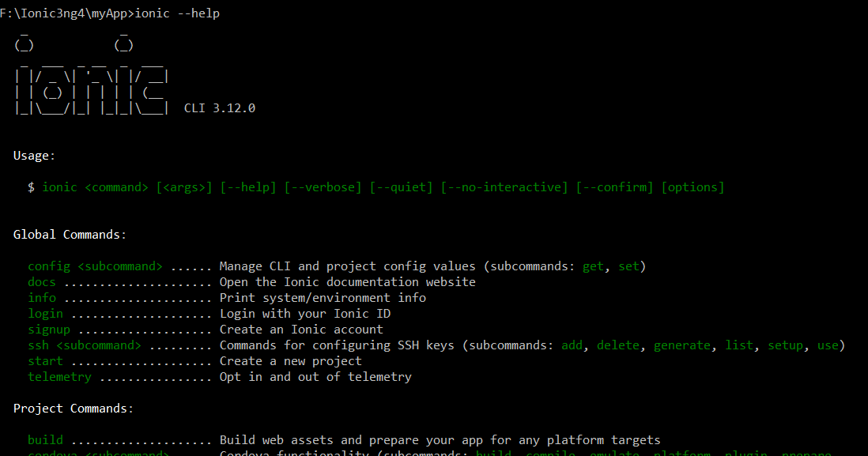Click the 'set' subcommand of config
Screen dimensions: 868x456
coord(628,267)
